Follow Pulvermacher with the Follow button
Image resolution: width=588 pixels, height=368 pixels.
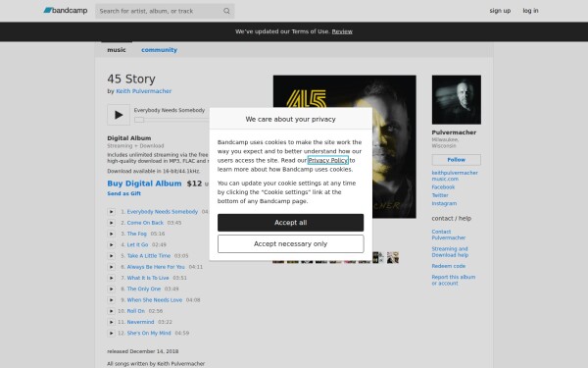coord(457,160)
